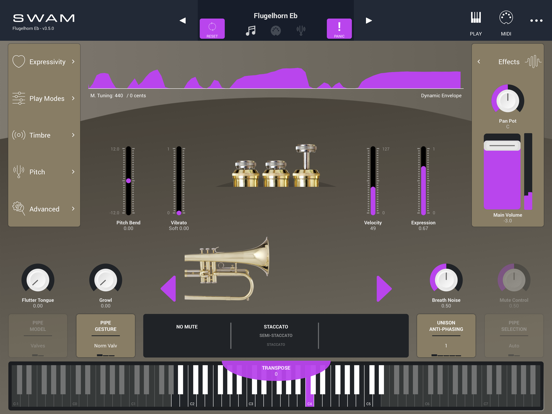Expand the Expressivity panel chevron

pos(73,62)
